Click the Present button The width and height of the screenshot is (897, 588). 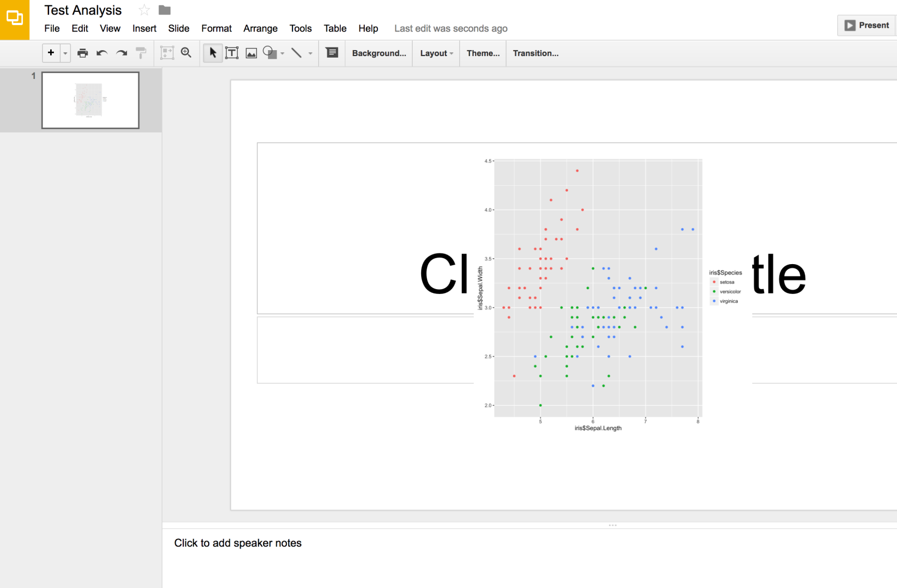coord(867,25)
